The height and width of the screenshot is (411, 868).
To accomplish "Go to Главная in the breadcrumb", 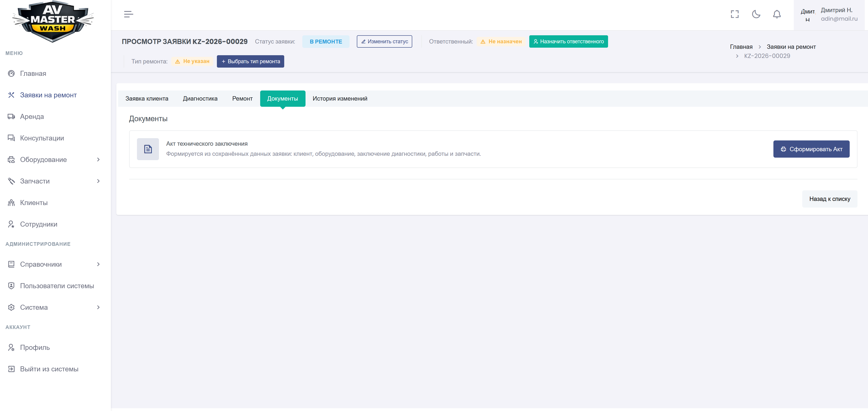I will (741, 47).
